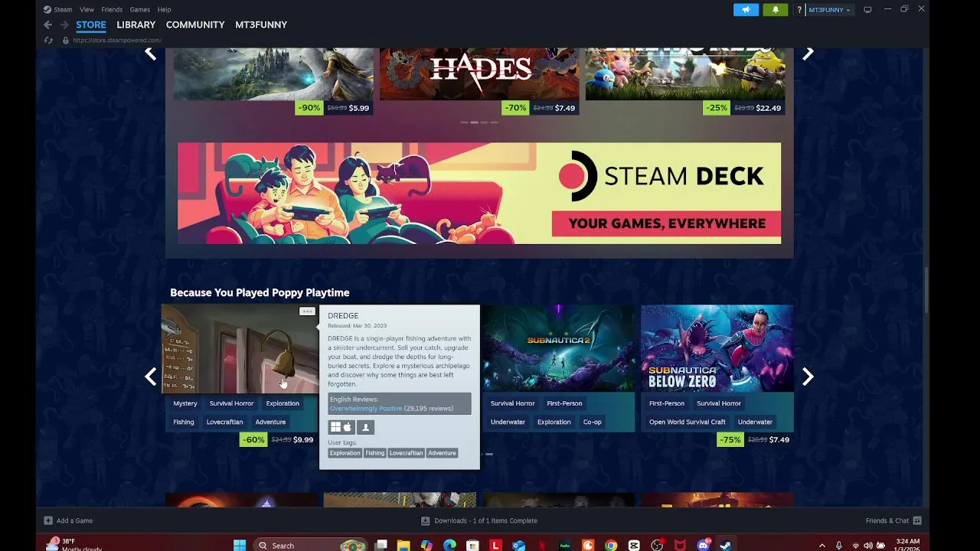
Task: Open the three-dot options on the DREDGE card
Action: [x=307, y=311]
